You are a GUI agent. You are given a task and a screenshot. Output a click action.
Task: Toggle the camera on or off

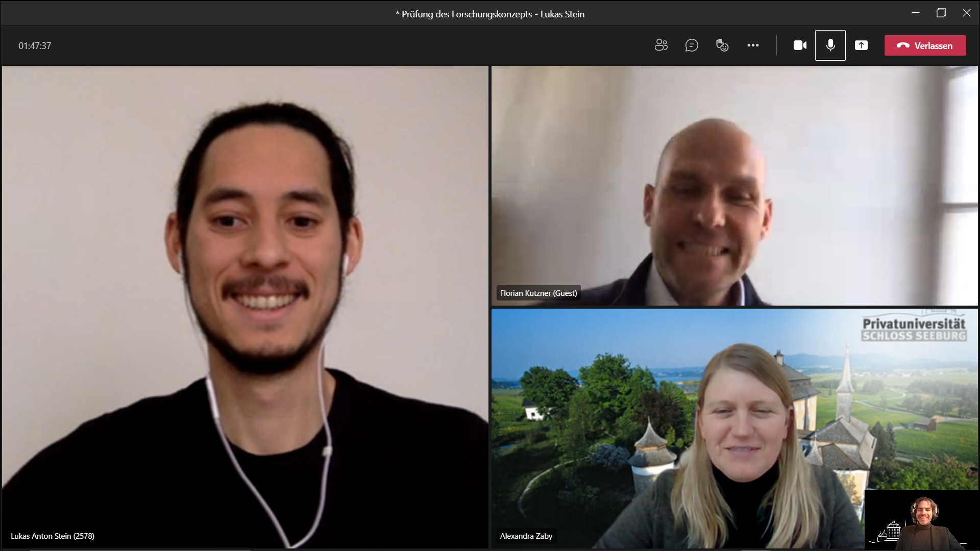pos(800,45)
